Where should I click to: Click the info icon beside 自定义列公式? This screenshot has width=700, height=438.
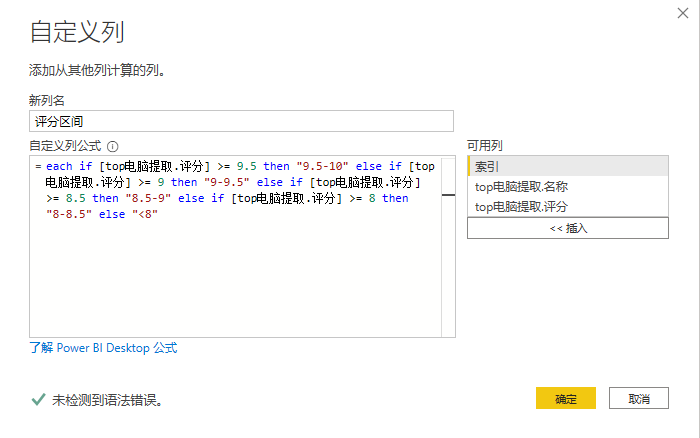tap(113, 146)
